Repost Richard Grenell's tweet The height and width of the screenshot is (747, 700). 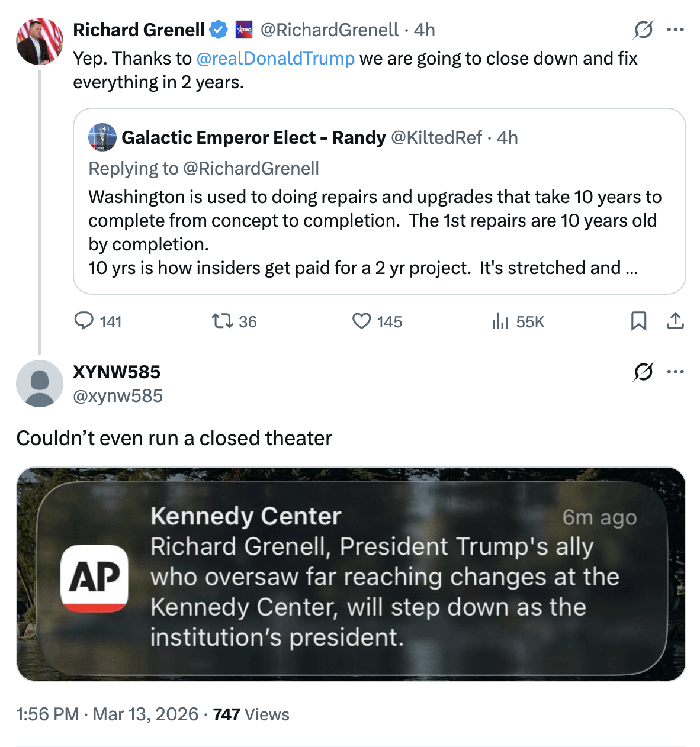pyautogui.click(x=222, y=321)
